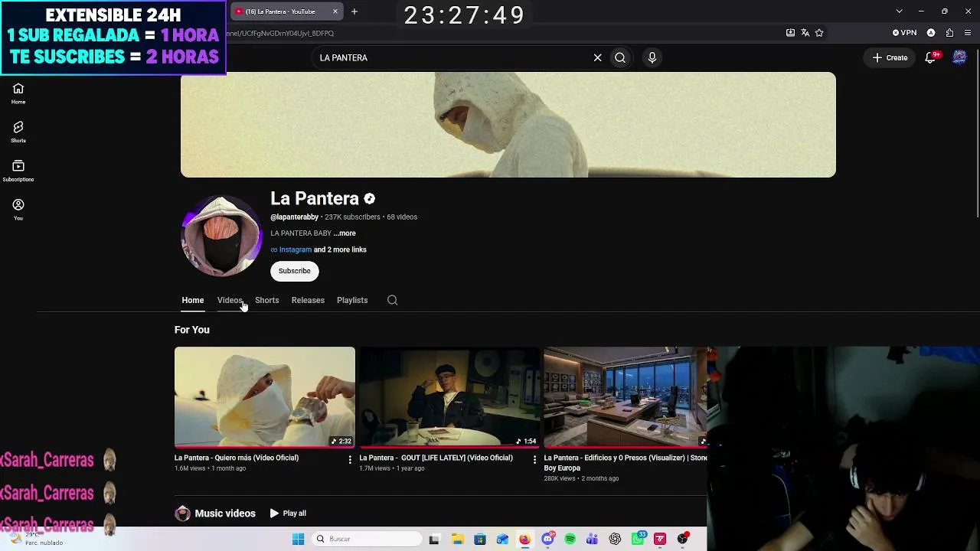Bookmark this page with the star
The height and width of the screenshot is (551, 980).
819,33
